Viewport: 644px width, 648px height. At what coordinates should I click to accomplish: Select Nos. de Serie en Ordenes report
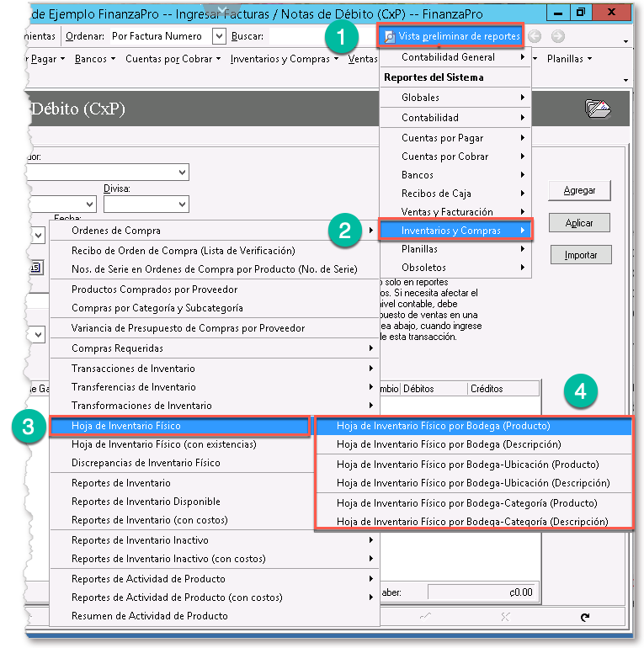click(x=215, y=269)
